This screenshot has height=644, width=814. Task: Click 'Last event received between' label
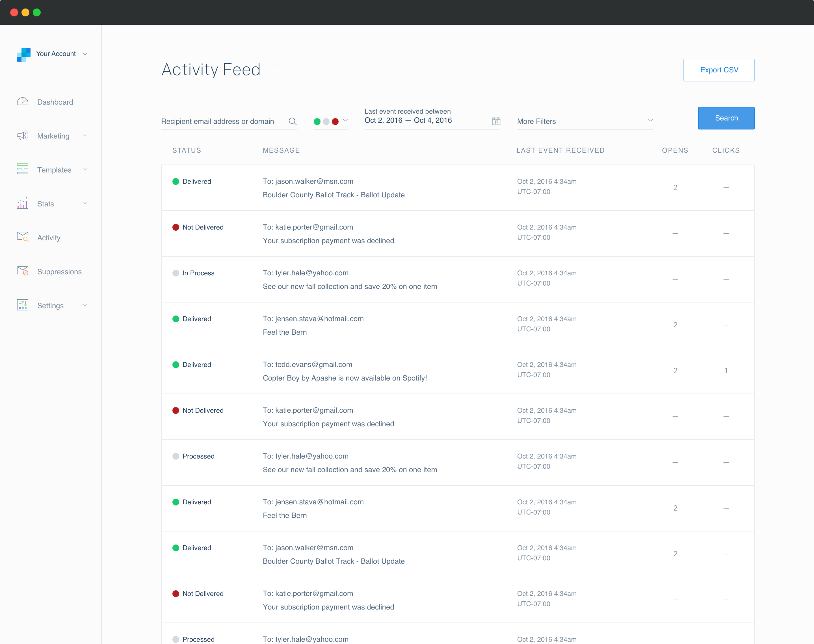click(x=407, y=111)
